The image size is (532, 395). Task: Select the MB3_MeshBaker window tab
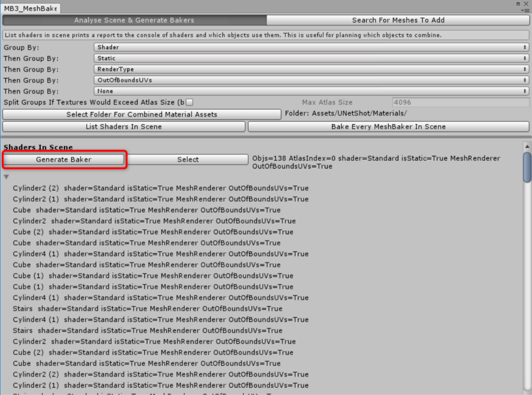(x=30, y=8)
